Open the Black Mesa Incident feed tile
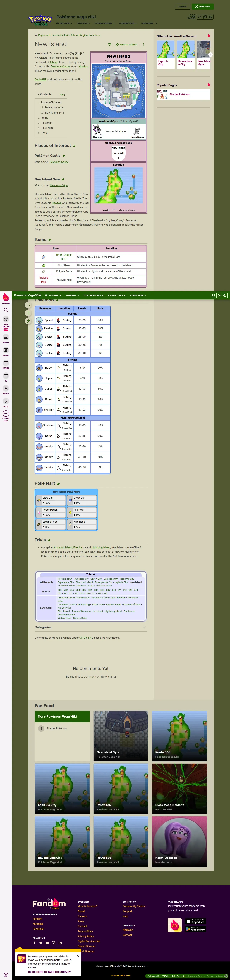The height and width of the screenshot is (980, 230). click(x=180, y=789)
